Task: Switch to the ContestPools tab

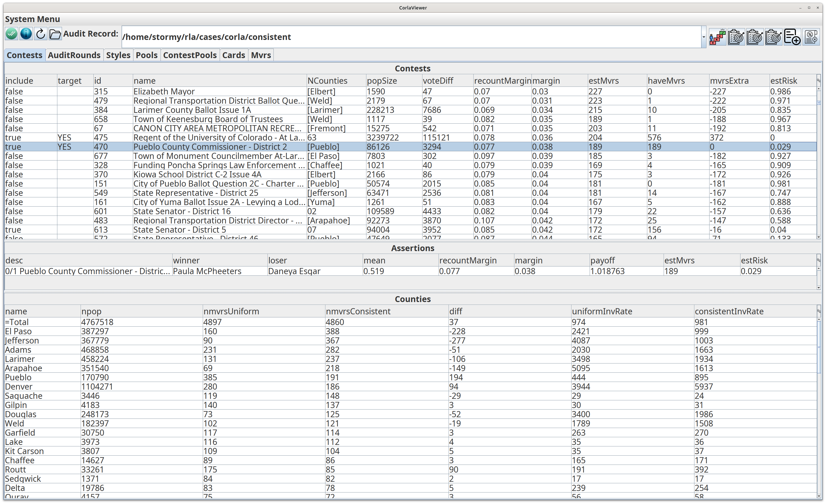Action: click(x=190, y=55)
